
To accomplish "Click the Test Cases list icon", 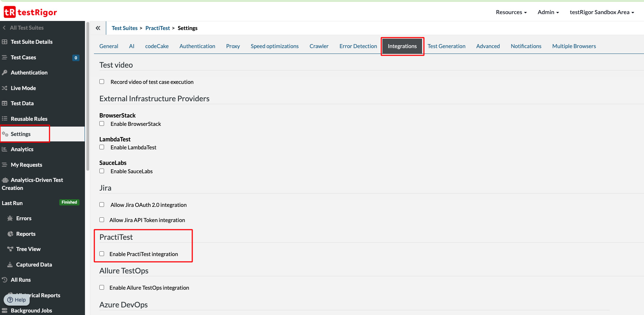I will tap(5, 58).
